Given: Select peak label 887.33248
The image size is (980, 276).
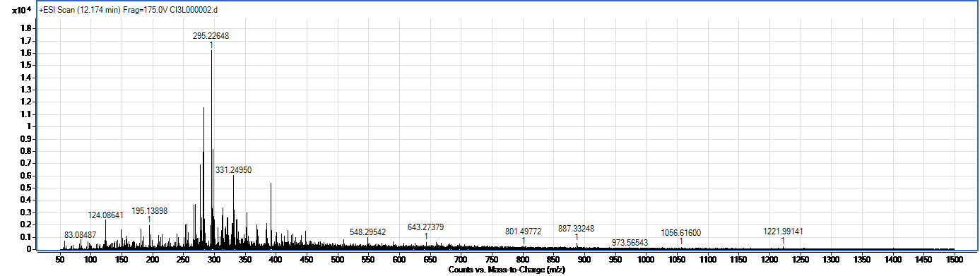Looking at the screenshot, I should [577, 229].
